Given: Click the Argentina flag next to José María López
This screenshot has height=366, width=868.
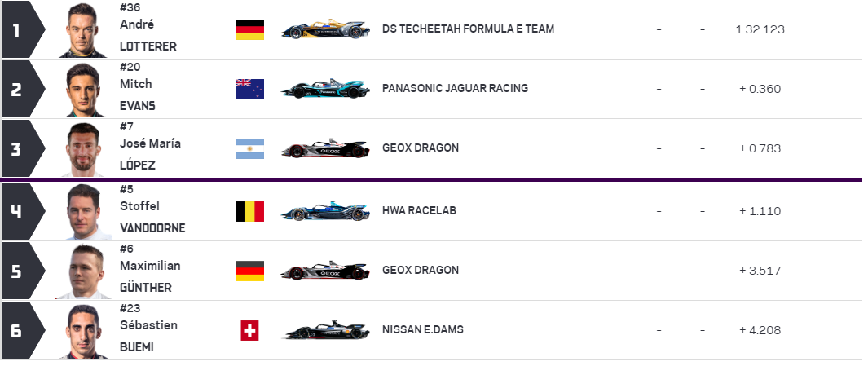Looking at the screenshot, I should click(x=249, y=149).
